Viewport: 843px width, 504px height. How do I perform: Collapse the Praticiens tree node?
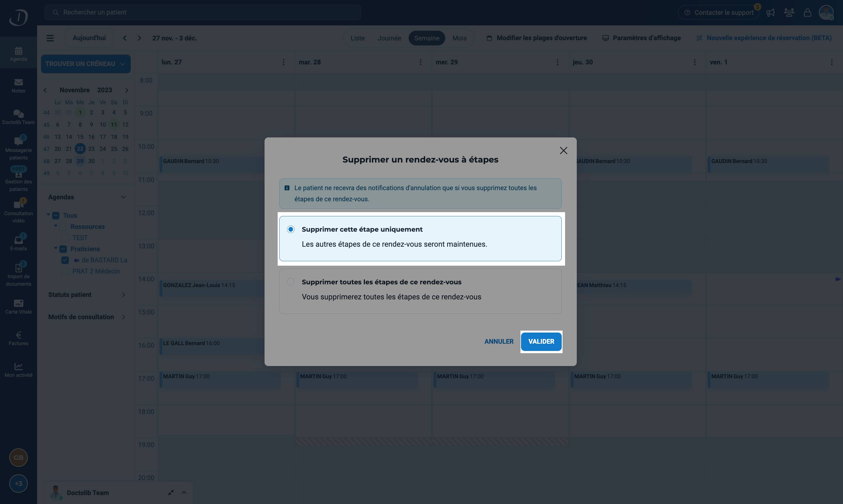(56, 248)
